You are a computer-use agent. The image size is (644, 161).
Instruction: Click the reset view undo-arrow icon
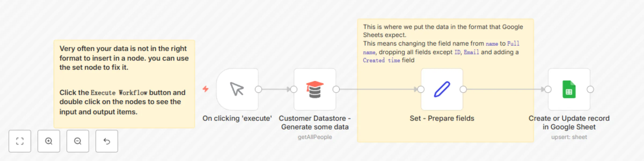click(x=107, y=141)
